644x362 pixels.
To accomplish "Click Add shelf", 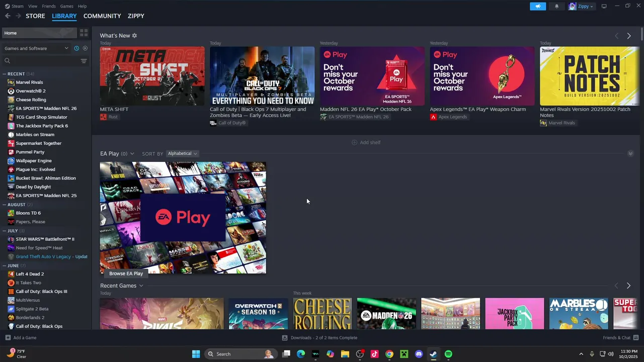I will (366, 142).
